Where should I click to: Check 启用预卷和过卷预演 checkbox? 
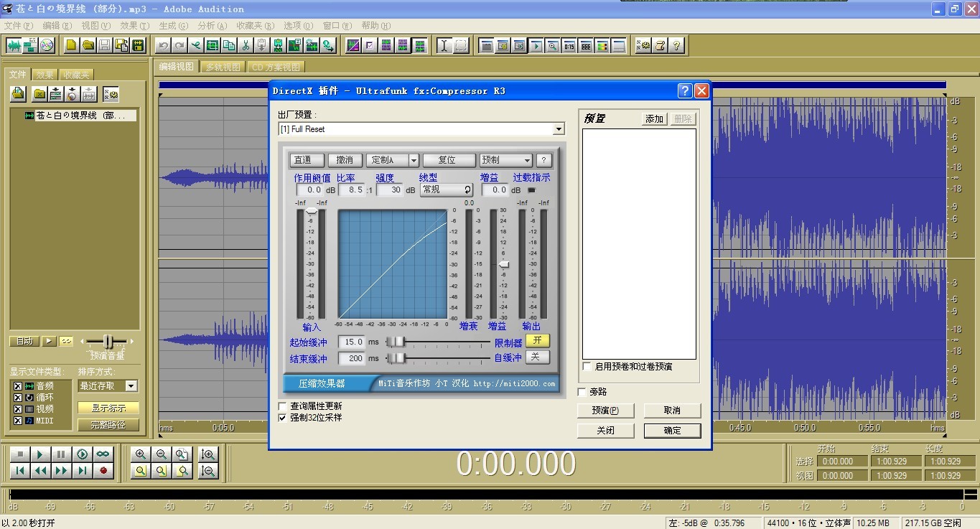tap(587, 367)
